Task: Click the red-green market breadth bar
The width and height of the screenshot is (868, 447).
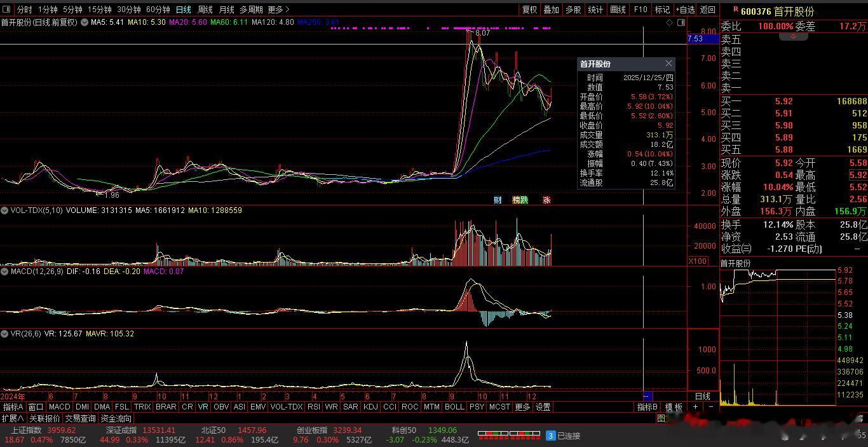Action: [508, 435]
